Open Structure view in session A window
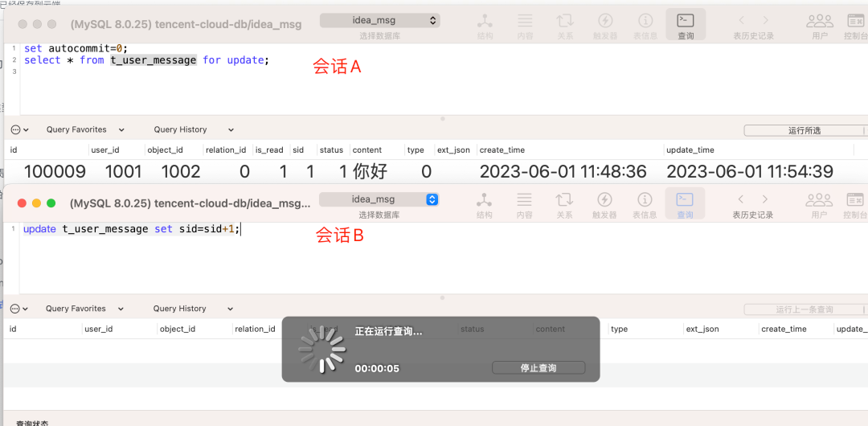Viewport: 868px width, 426px height. pos(485,26)
